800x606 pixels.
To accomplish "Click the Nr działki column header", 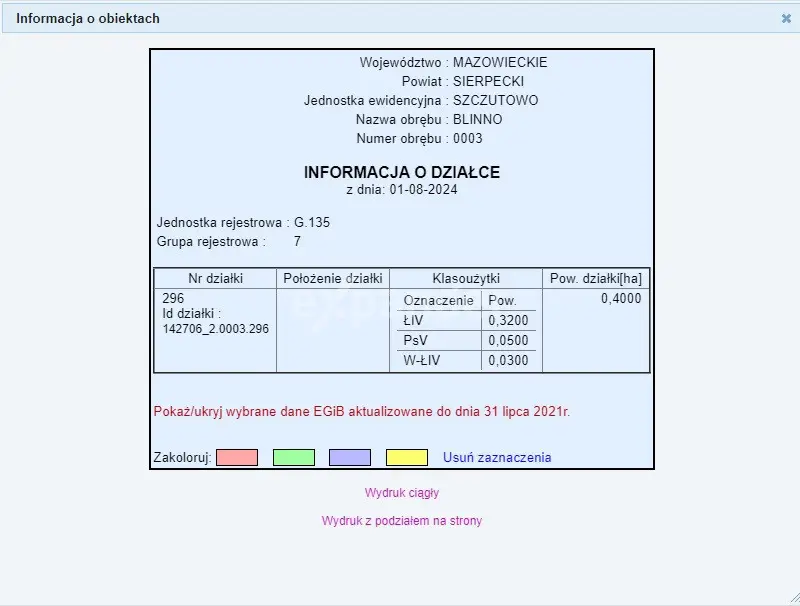I will click(x=215, y=279).
